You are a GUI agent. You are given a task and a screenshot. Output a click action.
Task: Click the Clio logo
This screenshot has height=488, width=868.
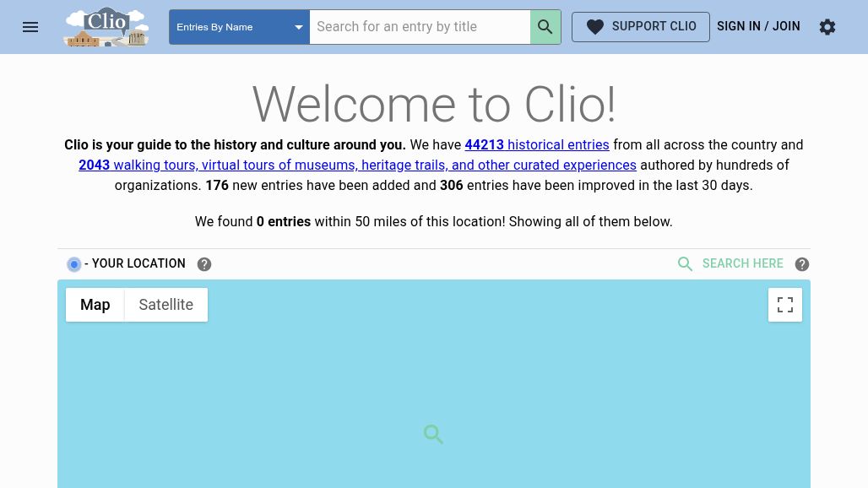(x=106, y=27)
